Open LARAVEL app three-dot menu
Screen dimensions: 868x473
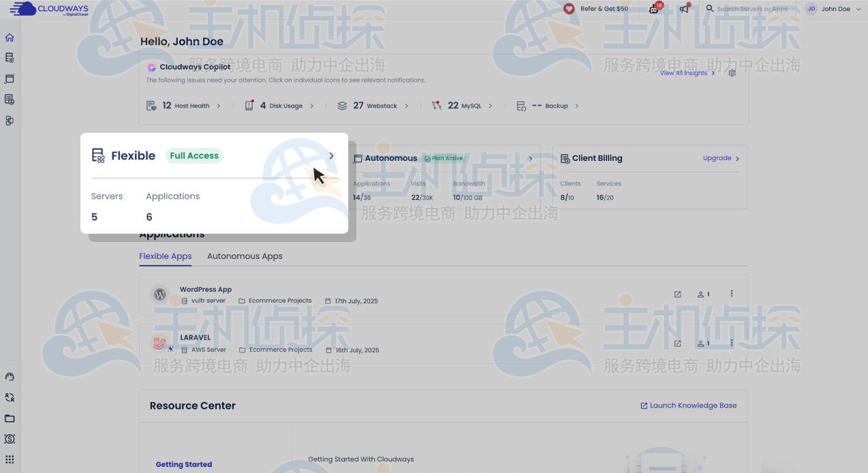(x=732, y=343)
